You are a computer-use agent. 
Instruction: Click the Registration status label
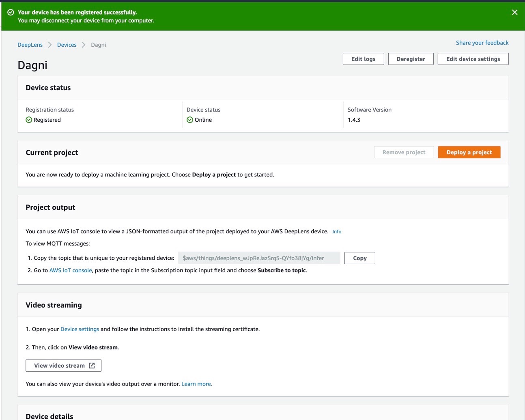(50, 110)
